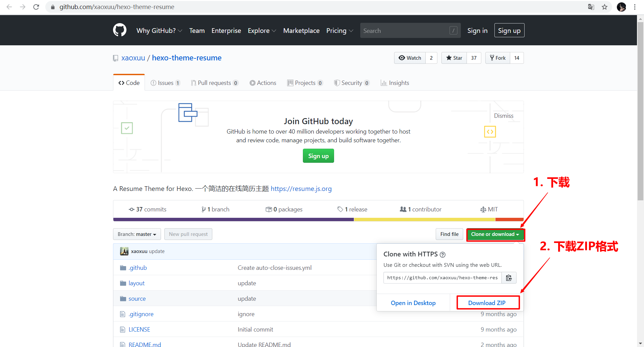Viewport: 644px width, 347px height.
Task: Open Enterprise in the top navigation
Action: pos(226,31)
